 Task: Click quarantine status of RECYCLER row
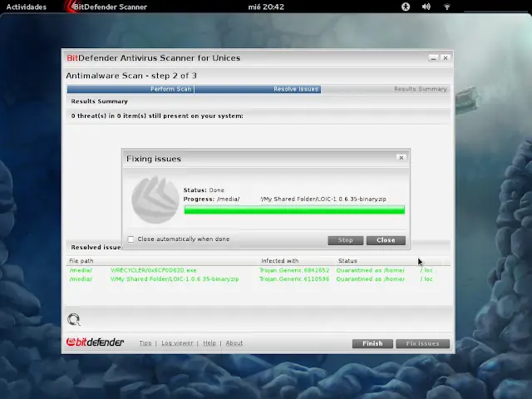(384, 270)
